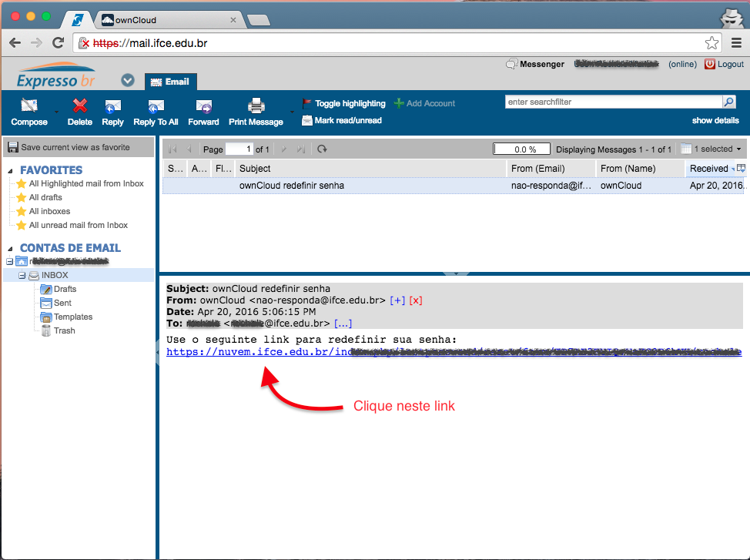Screen dimensions: 750x560
Task: Open the Messenger icon
Action: click(511, 64)
